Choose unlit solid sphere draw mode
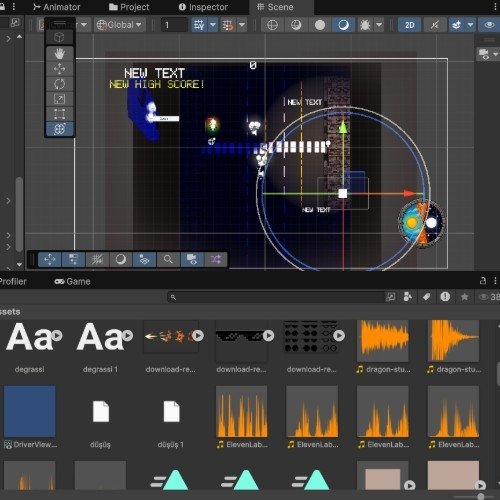The width and height of the screenshot is (500, 500). coord(320,25)
